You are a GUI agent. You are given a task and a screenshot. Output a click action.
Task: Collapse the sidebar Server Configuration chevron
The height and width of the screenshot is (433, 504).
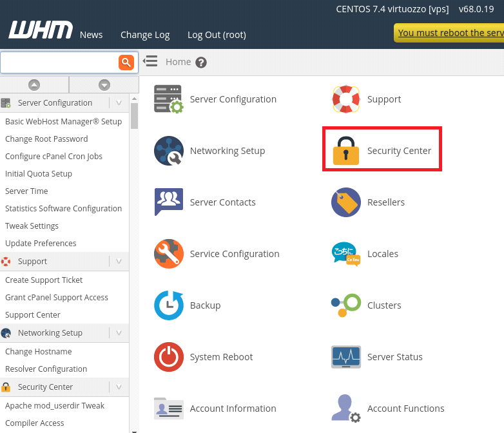click(119, 103)
